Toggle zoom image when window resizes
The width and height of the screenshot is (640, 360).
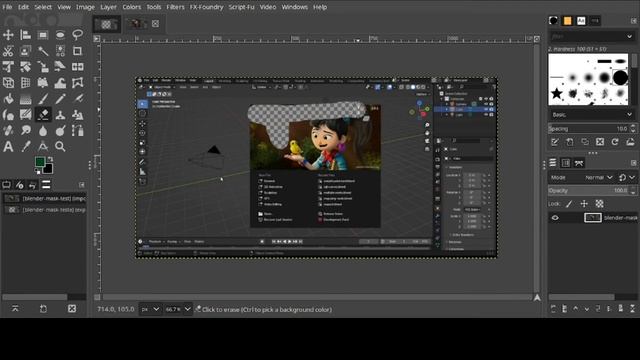[537, 39]
